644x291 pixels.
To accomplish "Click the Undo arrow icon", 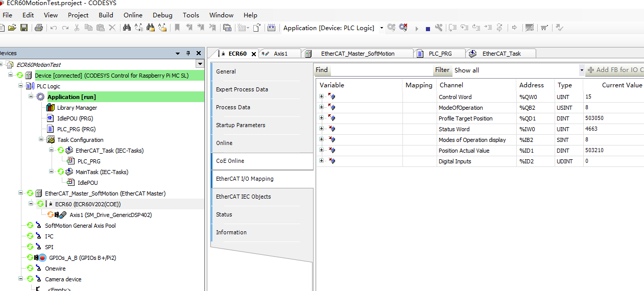I will tap(53, 28).
